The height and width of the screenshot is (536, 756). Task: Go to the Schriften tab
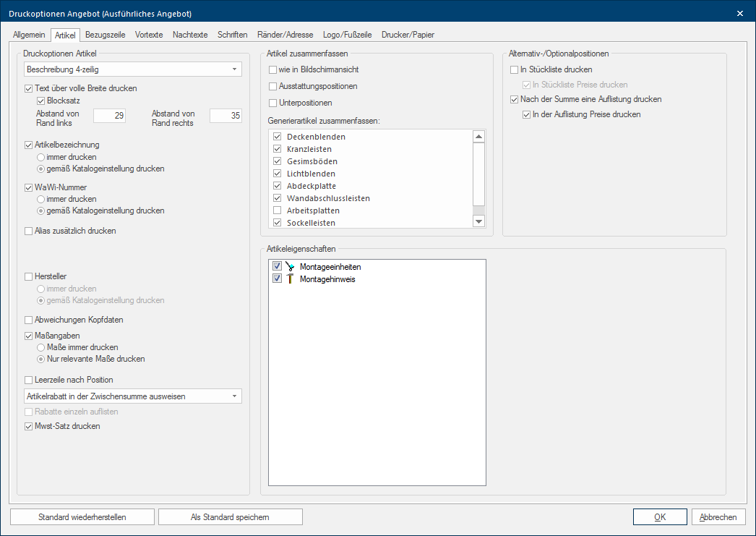pos(233,35)
